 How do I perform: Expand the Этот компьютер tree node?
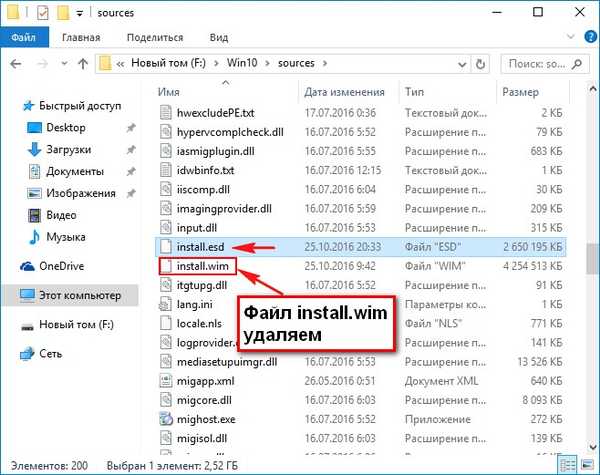(9, 295)
